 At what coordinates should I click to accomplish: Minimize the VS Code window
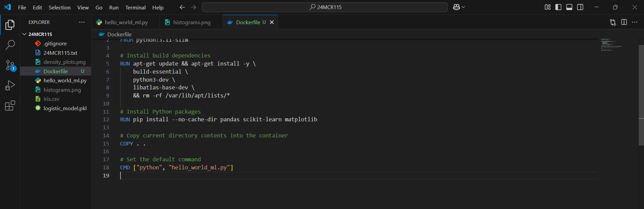tap(596, 7)
